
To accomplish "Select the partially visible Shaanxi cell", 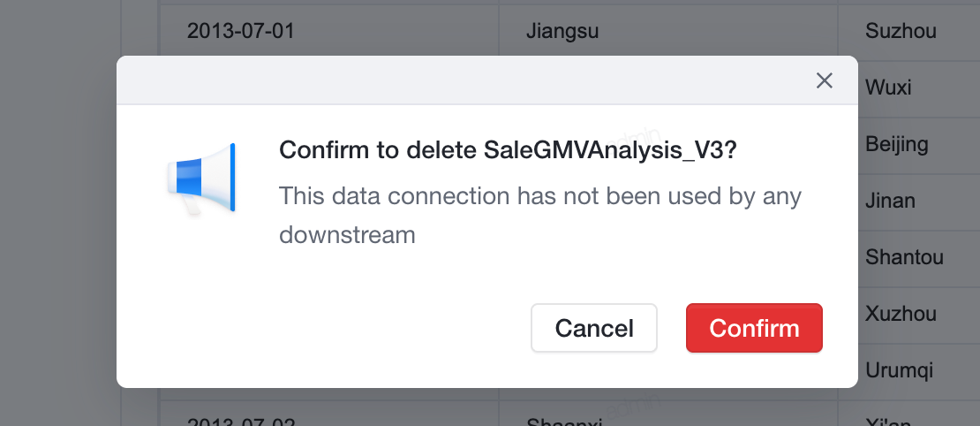I will coord(668,415).
